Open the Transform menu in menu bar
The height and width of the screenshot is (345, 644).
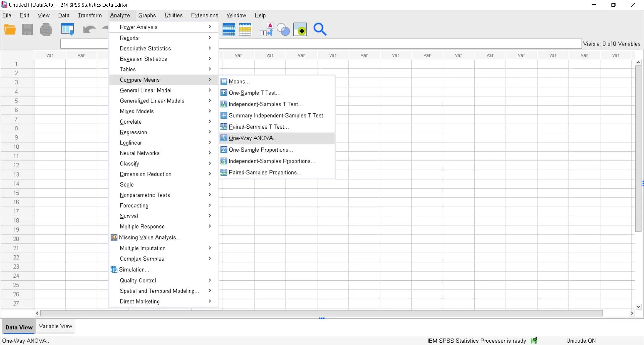[90, 15]
